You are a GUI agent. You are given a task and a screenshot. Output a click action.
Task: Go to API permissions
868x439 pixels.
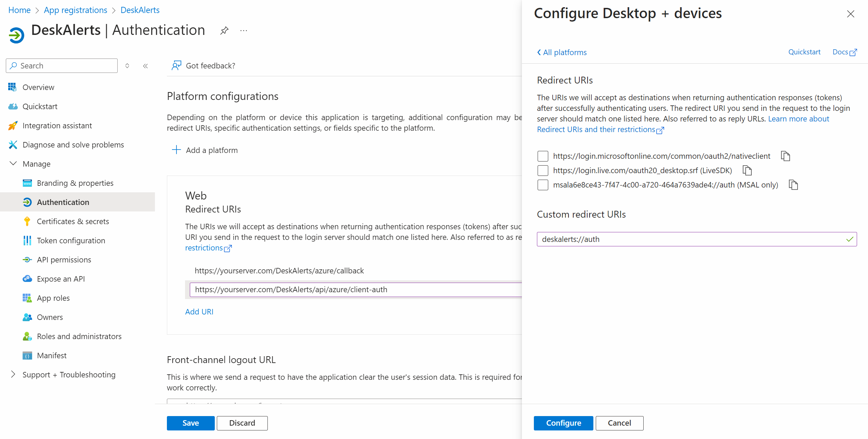(x=64, y=260)
